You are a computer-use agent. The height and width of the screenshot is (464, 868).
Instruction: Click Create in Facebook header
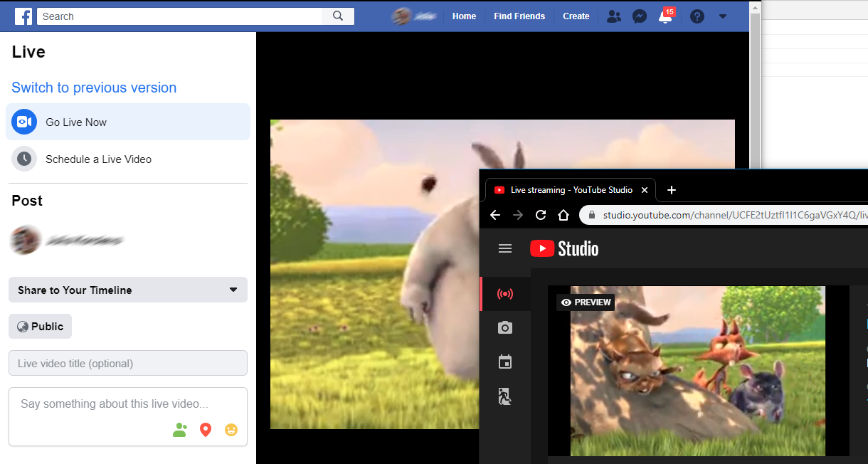point(576,16)
